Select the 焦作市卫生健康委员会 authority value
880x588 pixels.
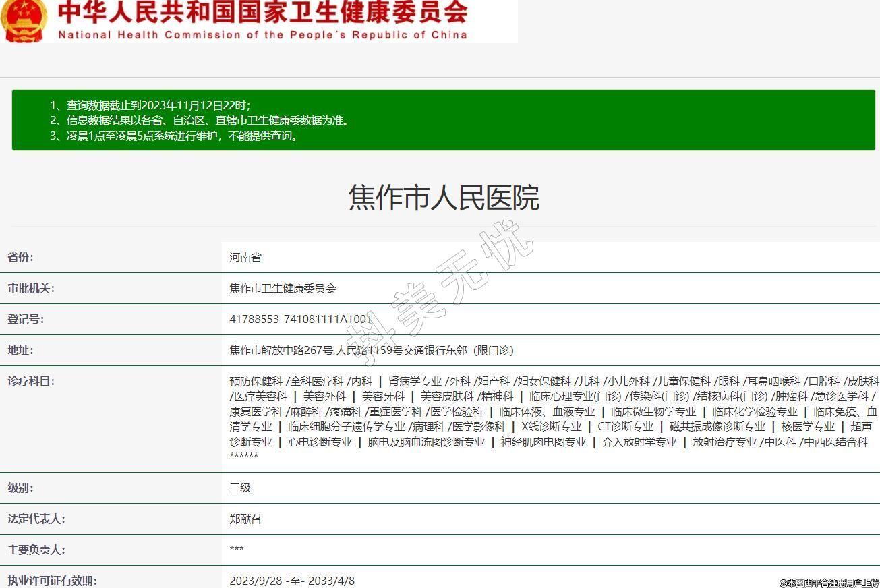pos(283,288)
